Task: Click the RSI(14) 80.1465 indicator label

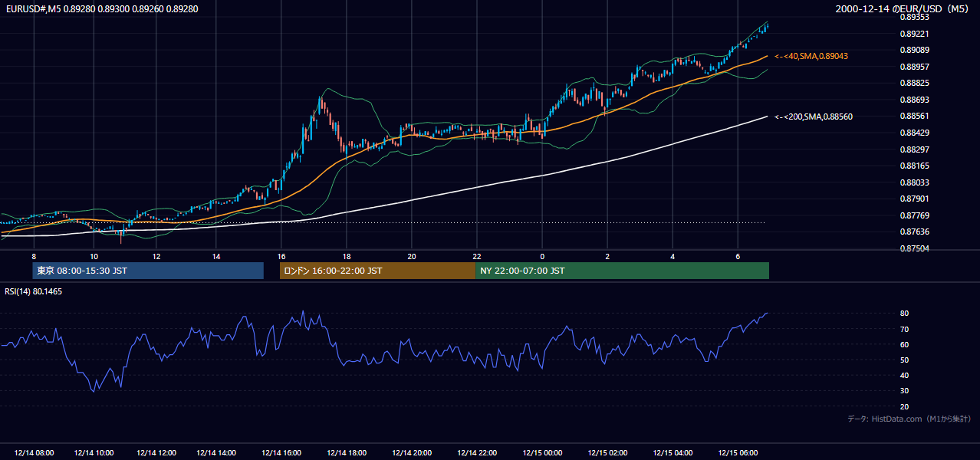Action: point(33,291)
